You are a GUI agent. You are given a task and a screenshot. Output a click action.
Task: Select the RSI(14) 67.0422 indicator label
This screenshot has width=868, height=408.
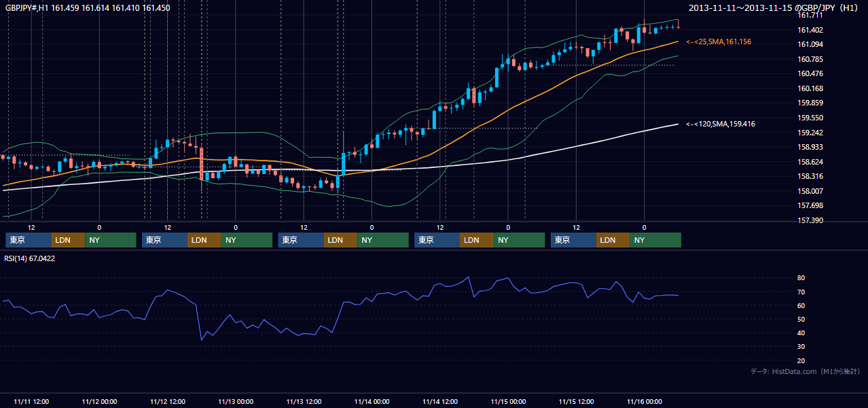tap(30, 258)
